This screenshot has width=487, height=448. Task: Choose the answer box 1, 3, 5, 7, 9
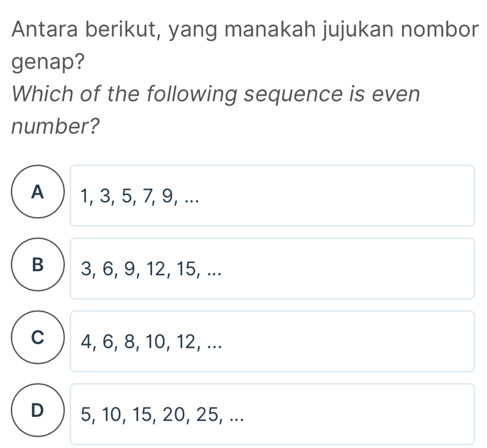tap(273, 196)
